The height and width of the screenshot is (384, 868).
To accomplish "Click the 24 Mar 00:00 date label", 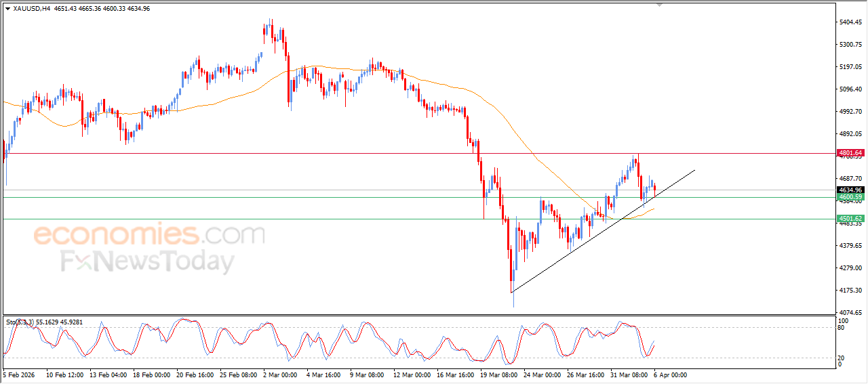I will 542,374.
